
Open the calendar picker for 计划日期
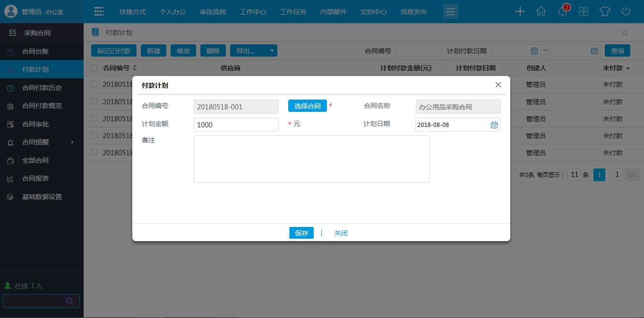(494, 124)
